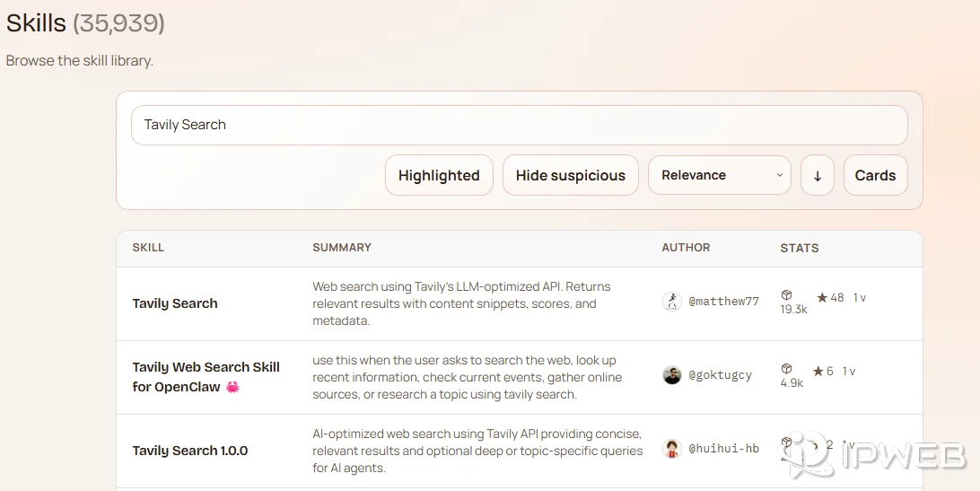Open the Tavily Search 1.0.0 skill
This screenshot has width=980, height=491.
point(190,451)
